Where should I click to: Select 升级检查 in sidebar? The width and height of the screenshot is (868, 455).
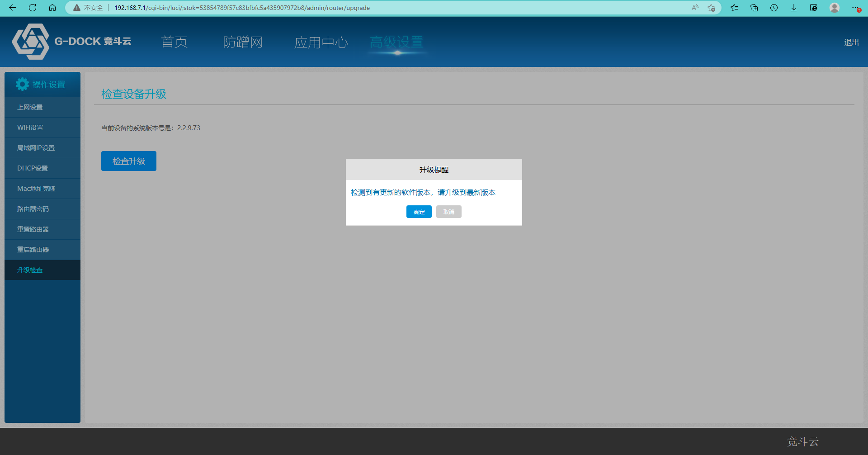[42, 270]
